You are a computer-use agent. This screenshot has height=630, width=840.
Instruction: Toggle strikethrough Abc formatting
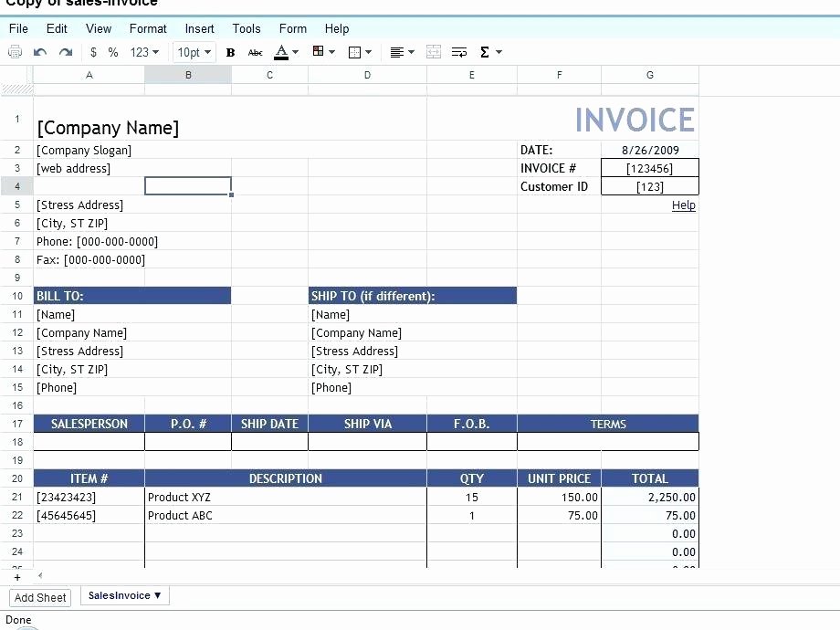click(x=255, y=52)
